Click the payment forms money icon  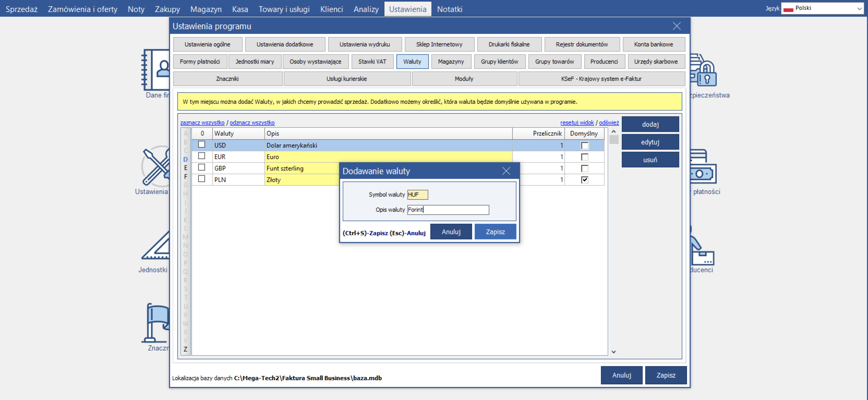[x=703, y=166]
